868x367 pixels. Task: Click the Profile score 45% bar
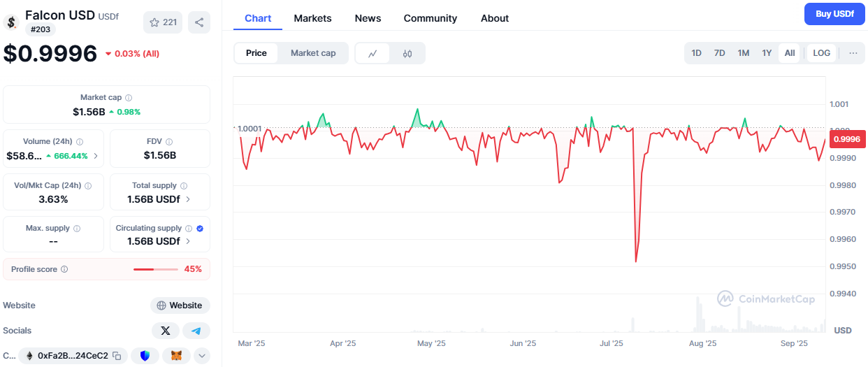pyautogui.click(x=156, y=269)
